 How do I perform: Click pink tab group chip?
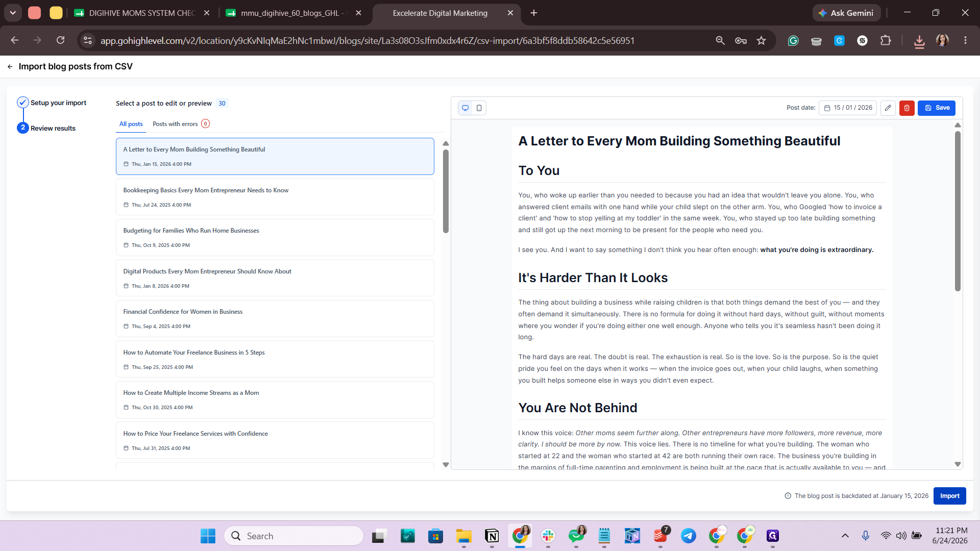[34, 13]
